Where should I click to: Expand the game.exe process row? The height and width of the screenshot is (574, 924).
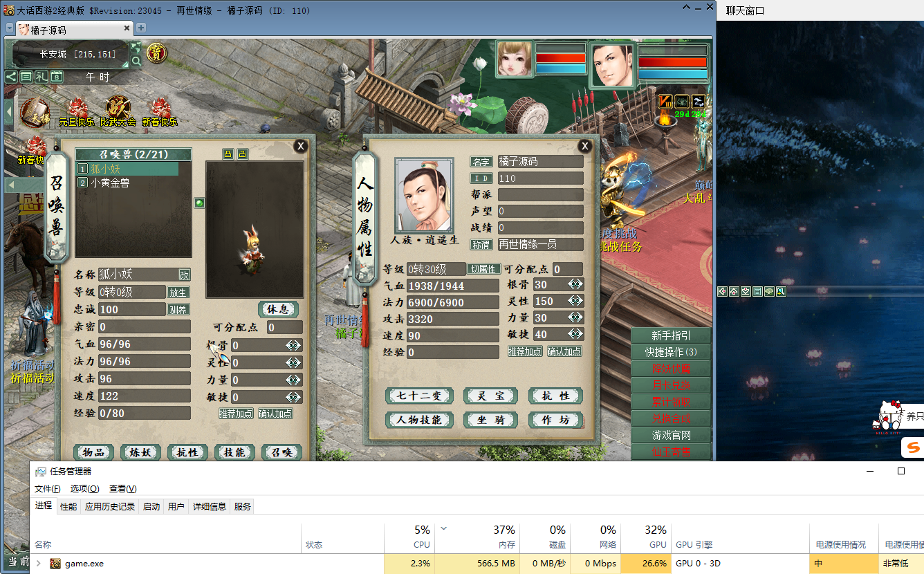[x=39, y=564]
